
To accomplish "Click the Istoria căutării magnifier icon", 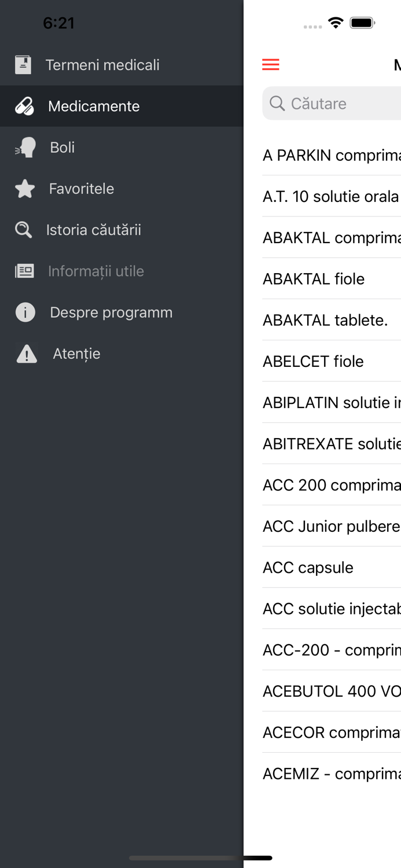I will tap(23, 229).
